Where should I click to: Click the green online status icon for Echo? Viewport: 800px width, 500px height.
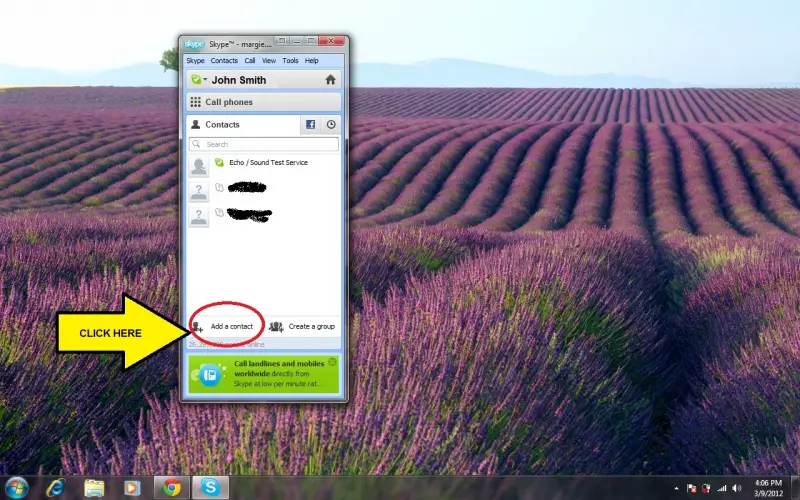pyautogui.click(x=219, y=162)
